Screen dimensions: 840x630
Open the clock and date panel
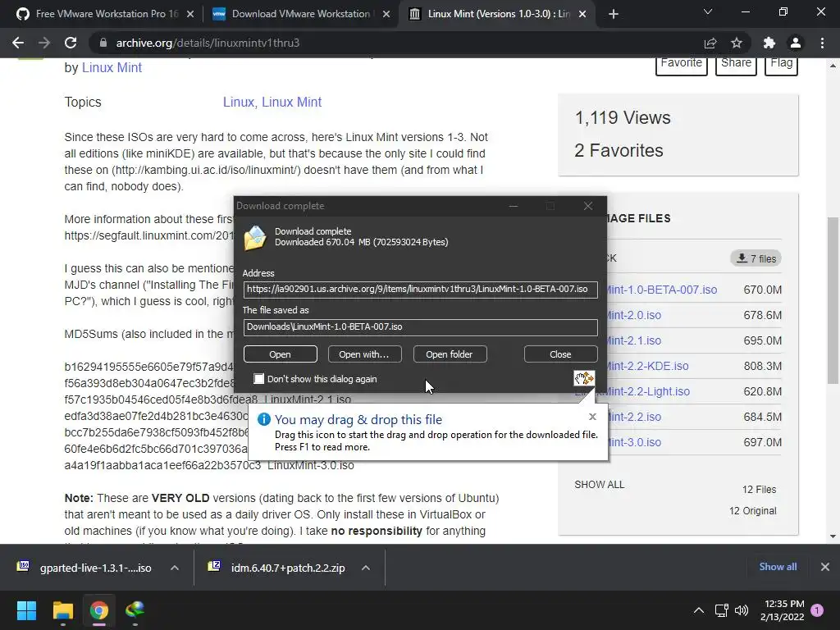pos(782,610)
